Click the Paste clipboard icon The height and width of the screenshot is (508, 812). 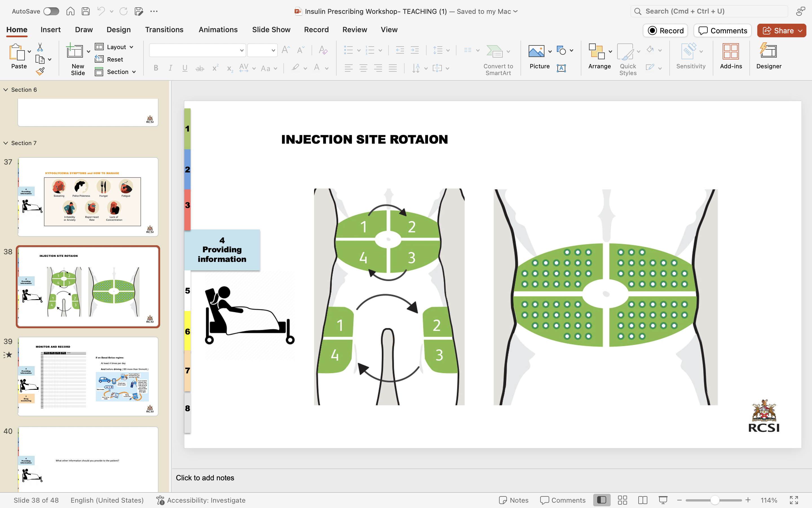(x=17, y=52)
